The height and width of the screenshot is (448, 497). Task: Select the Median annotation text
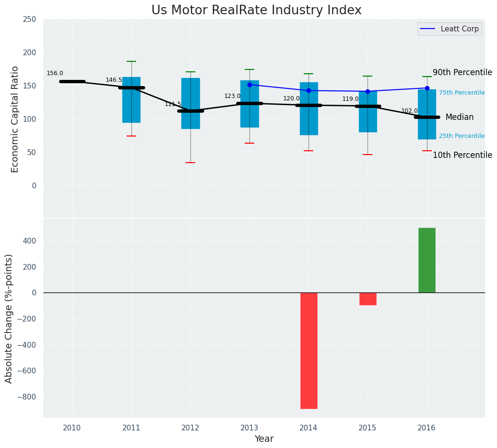click(x=459, y=117)
